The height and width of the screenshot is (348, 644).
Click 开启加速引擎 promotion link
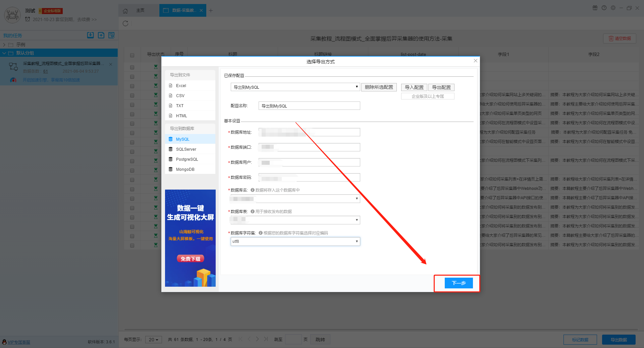(x=51, y=80)
